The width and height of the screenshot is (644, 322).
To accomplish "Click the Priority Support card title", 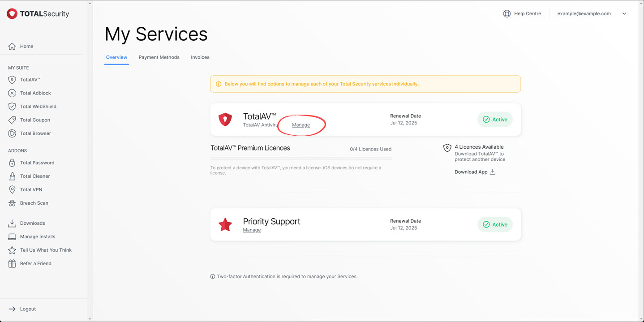I will (x=271, y=221).
